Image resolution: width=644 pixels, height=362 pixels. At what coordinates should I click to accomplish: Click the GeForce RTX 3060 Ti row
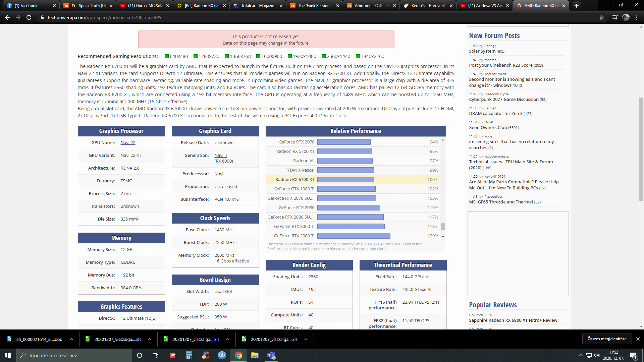click(x=353, y=226)
